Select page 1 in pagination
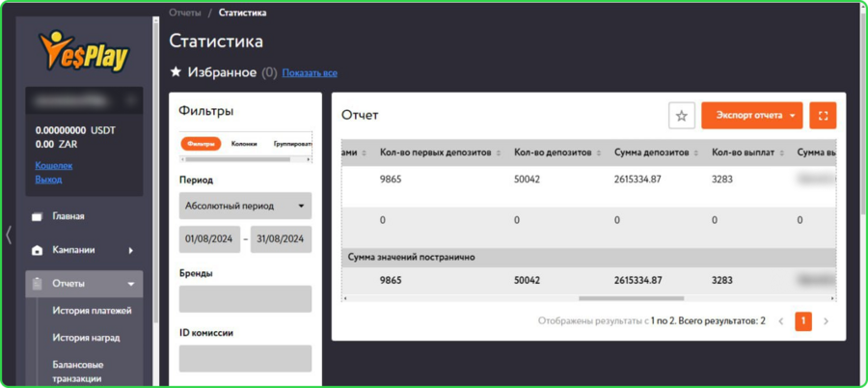Screen dimensions: 868x388 (x=803, y=321)
